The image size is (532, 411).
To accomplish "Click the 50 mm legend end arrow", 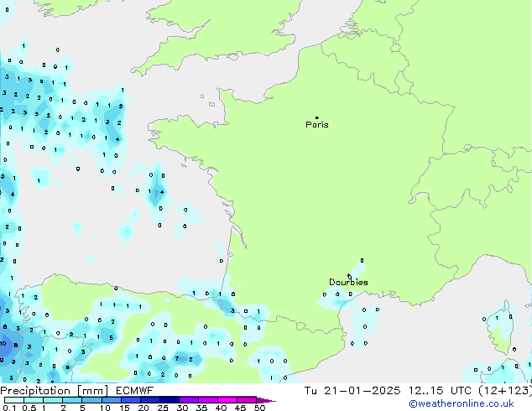I will pos(268,400).
